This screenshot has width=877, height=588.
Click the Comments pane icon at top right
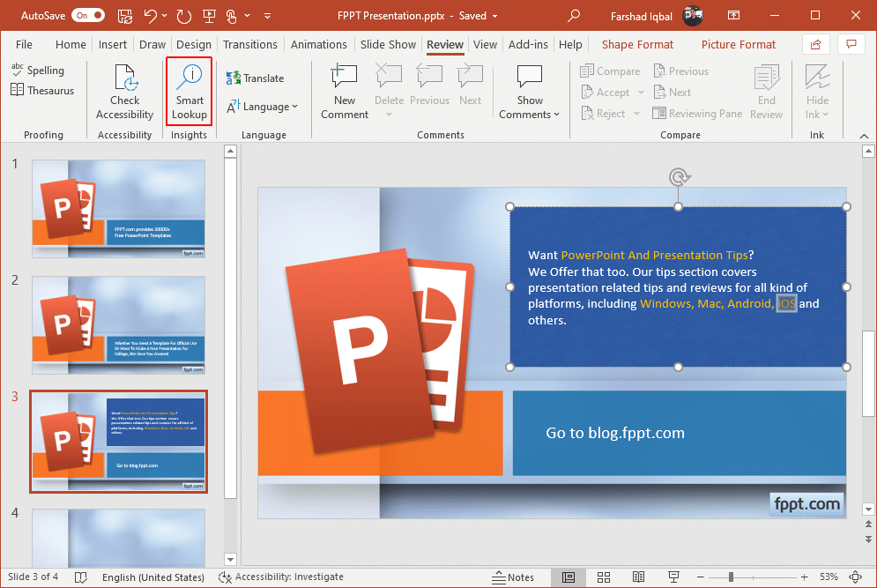851,44
